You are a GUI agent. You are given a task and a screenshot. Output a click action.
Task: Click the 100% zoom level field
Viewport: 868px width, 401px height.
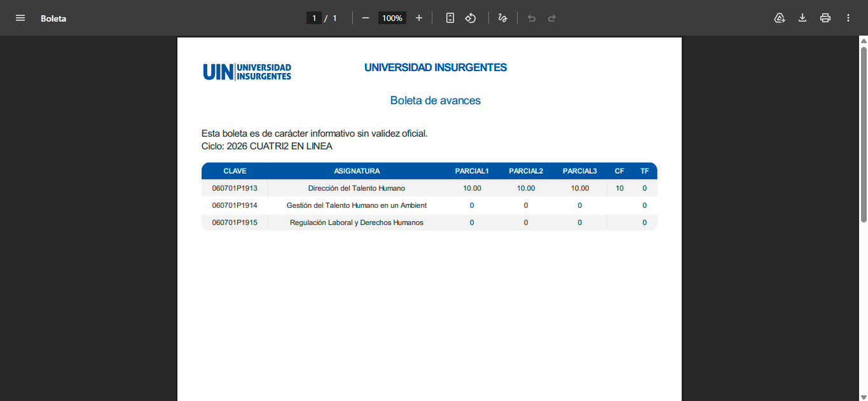[392, 18]
